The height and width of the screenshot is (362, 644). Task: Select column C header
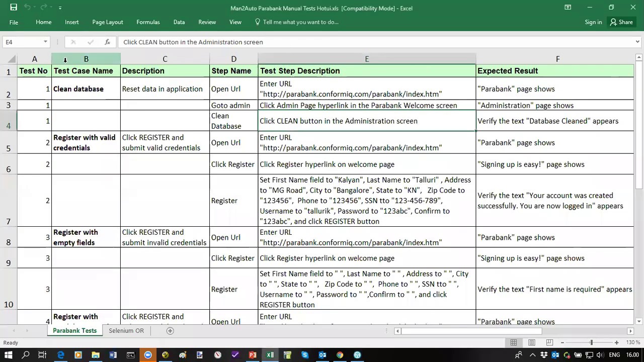pyautogui.click(x=165, y=59)
